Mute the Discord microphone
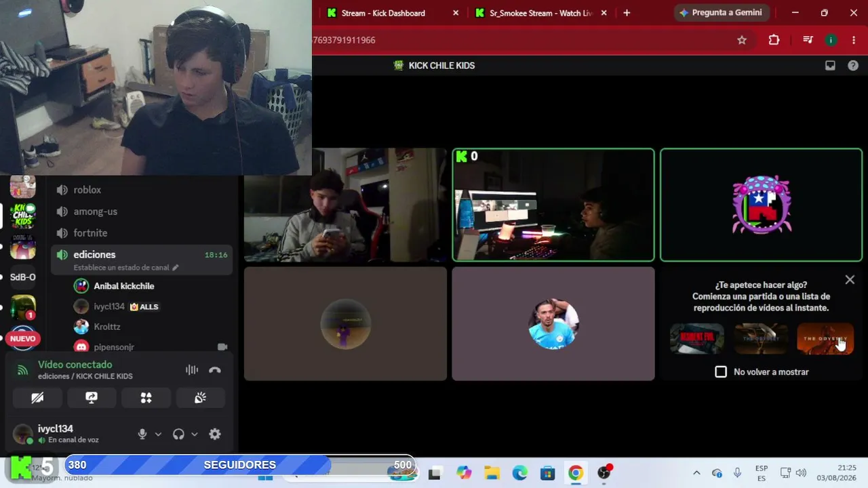The height and width of the screenshot is (488, 868). [x=142, y=434]
